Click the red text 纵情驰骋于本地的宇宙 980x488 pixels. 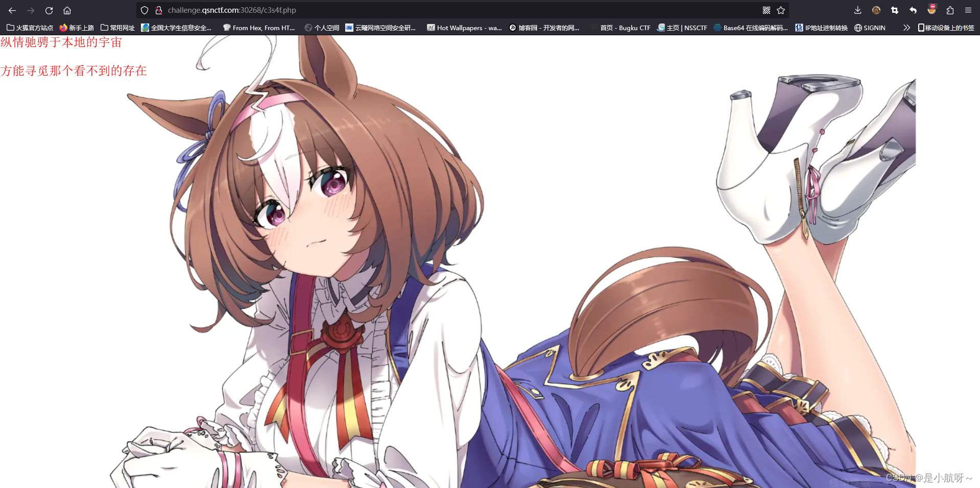click(x=61, y=42)
